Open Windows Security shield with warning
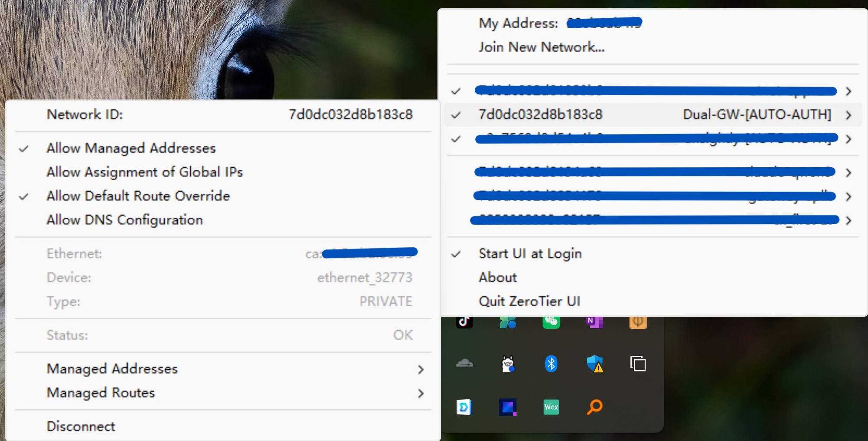Image resolution: width=868 pixels, height=441 pixels. (x=594, y=364)
